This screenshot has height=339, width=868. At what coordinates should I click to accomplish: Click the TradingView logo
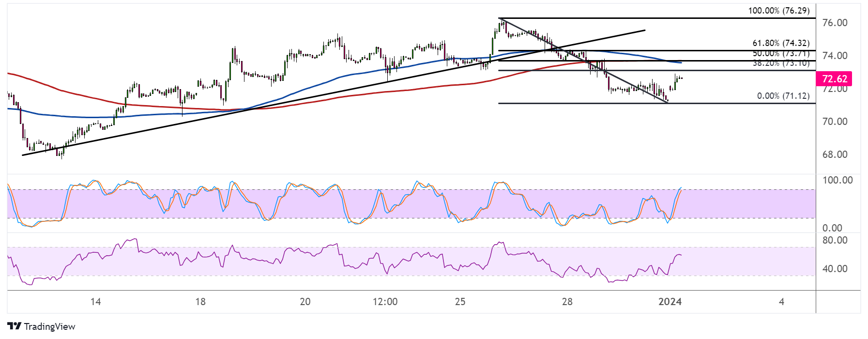(42, 326)
